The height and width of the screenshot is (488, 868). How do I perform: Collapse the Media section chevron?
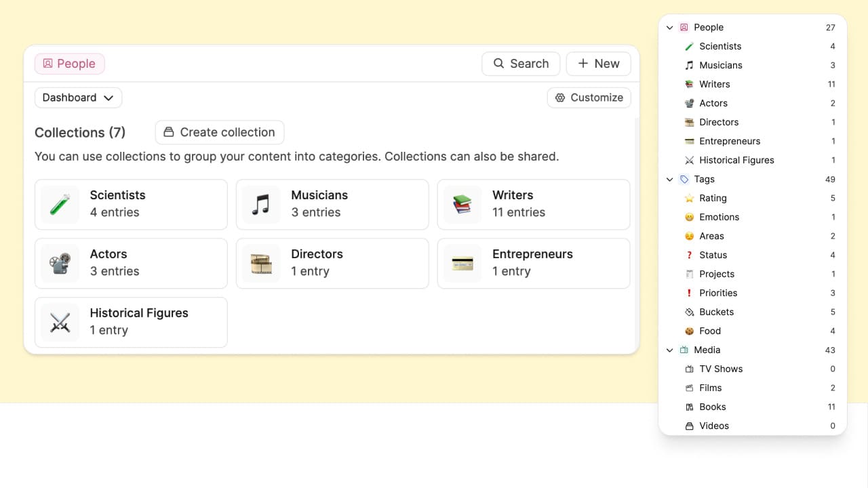pos(670,350)
